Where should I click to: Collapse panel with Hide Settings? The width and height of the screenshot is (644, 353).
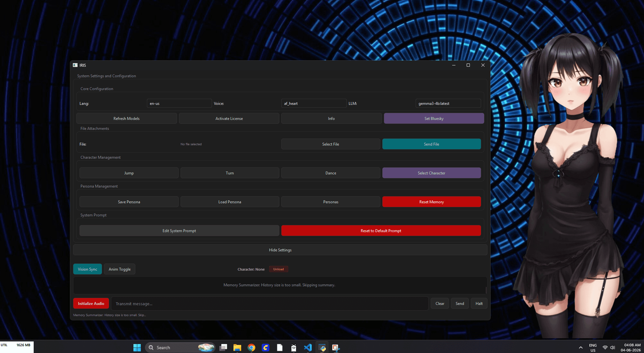pos(280,250)
